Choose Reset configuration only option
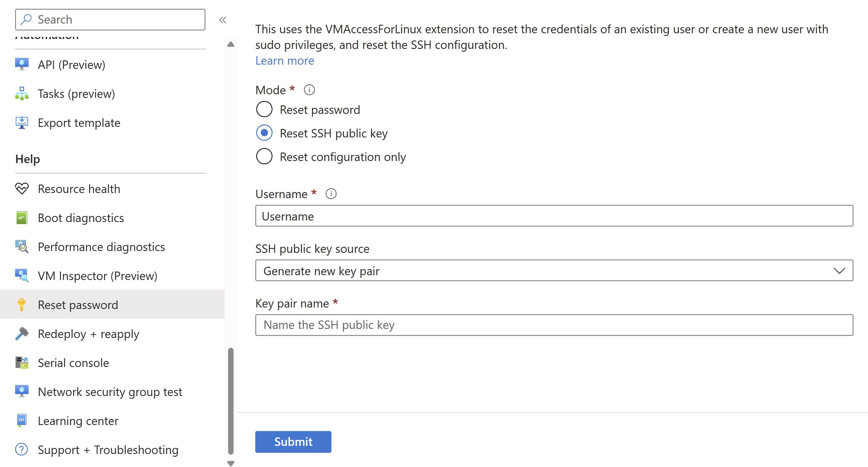Screen dimensions: 868x467 point(264,157)
